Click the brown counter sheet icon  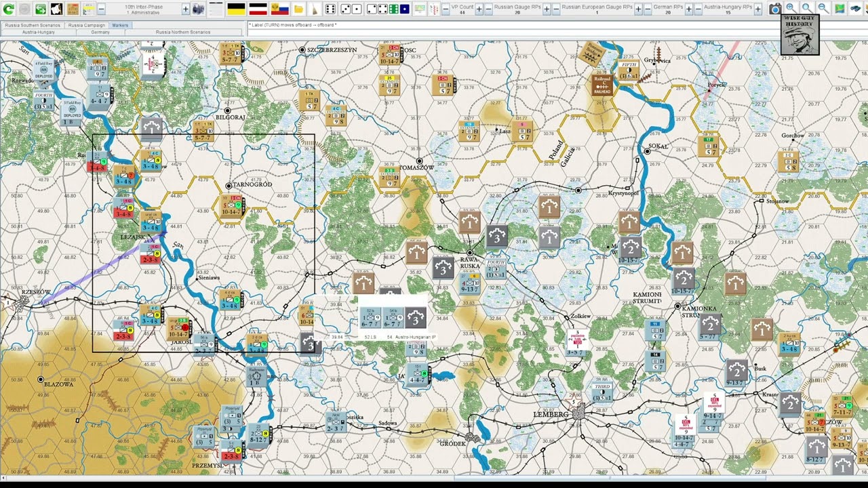click(73, 9)
